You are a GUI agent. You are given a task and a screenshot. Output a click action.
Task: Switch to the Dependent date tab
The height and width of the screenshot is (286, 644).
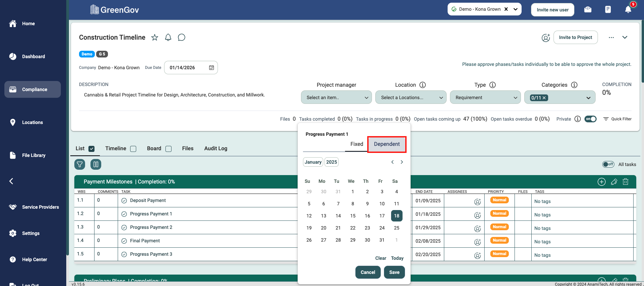click(387, 144)
